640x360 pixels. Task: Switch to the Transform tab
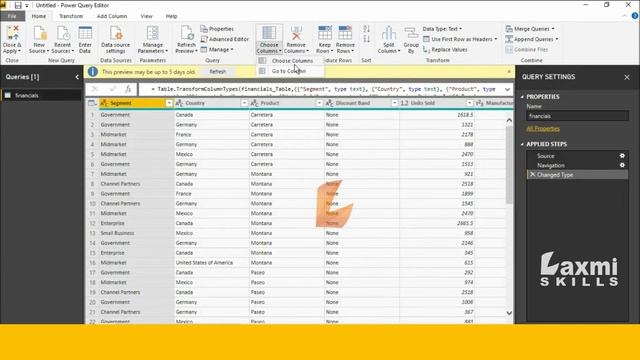tap(71, 16)
